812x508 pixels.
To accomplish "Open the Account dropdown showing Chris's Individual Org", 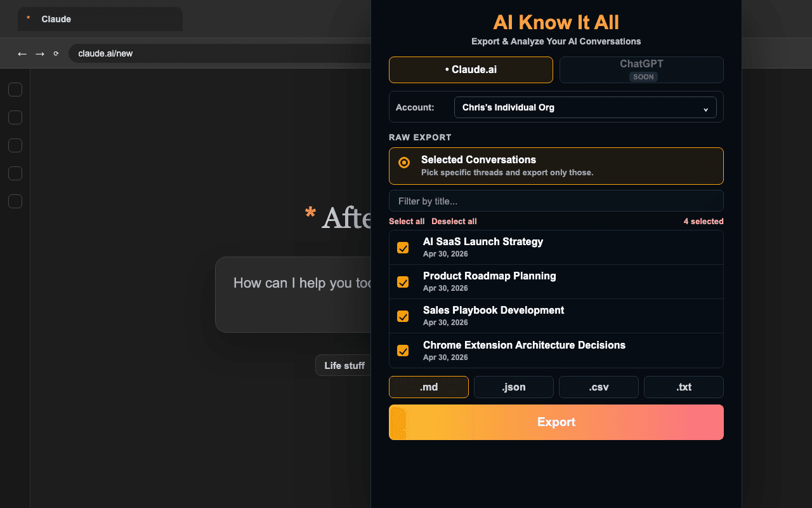I will pos(586,107).
